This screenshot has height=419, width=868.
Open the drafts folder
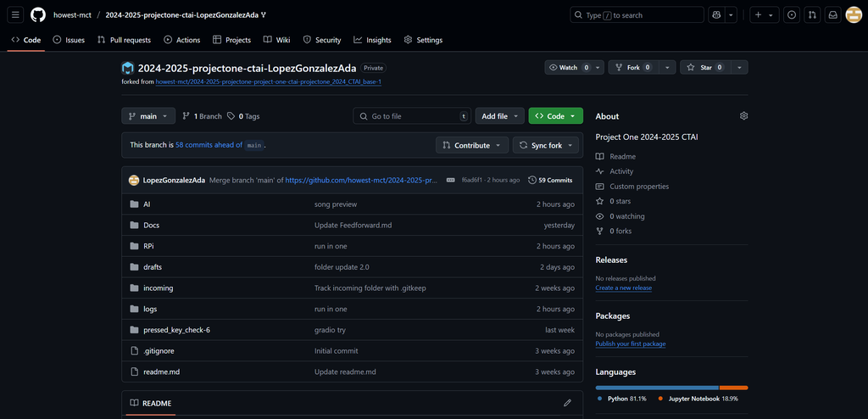coord(153,267)
